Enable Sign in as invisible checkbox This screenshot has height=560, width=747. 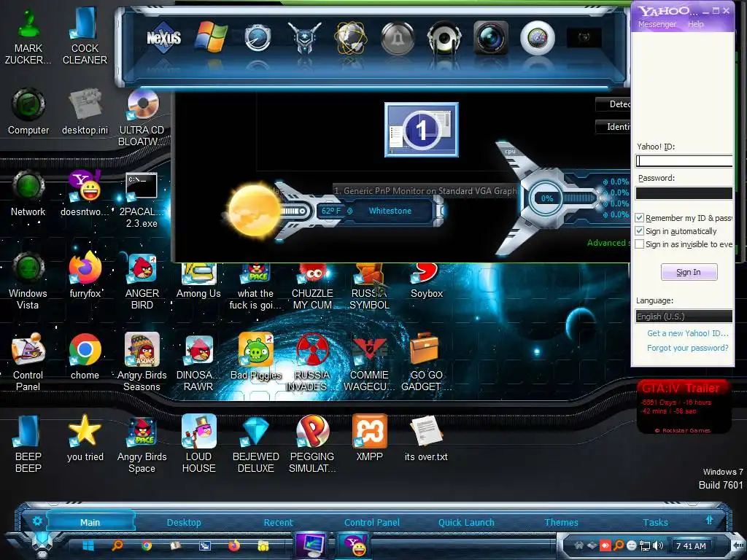640,244
